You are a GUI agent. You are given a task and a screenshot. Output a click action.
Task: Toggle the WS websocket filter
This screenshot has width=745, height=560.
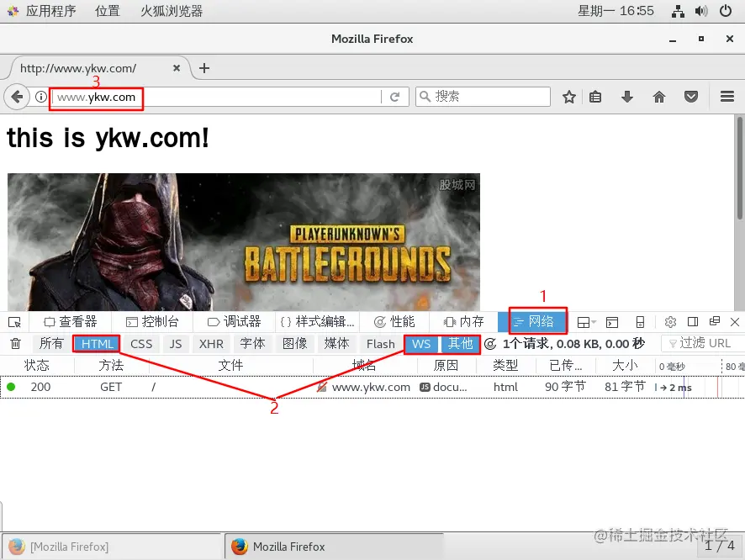click(421, 344)
